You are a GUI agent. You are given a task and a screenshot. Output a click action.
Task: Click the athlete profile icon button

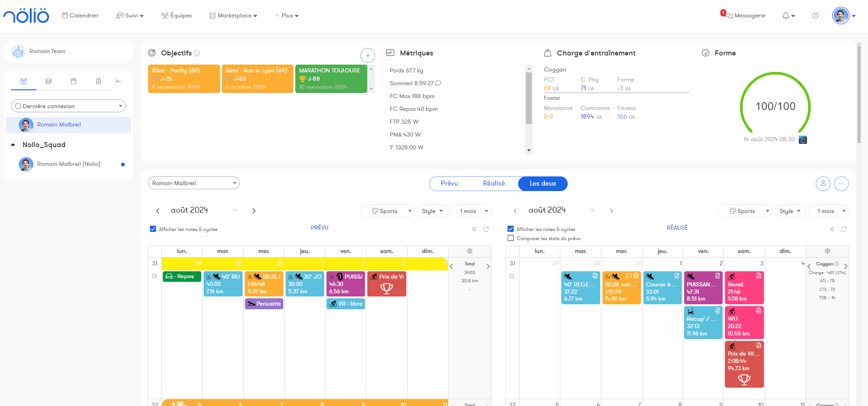click(823, 184)
